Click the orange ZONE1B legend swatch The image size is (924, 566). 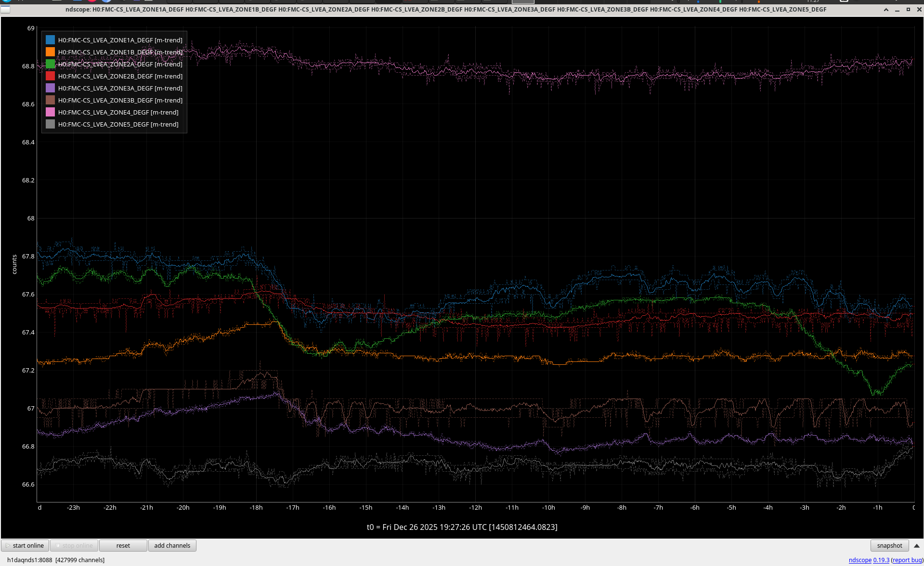(x=50, y=52)
